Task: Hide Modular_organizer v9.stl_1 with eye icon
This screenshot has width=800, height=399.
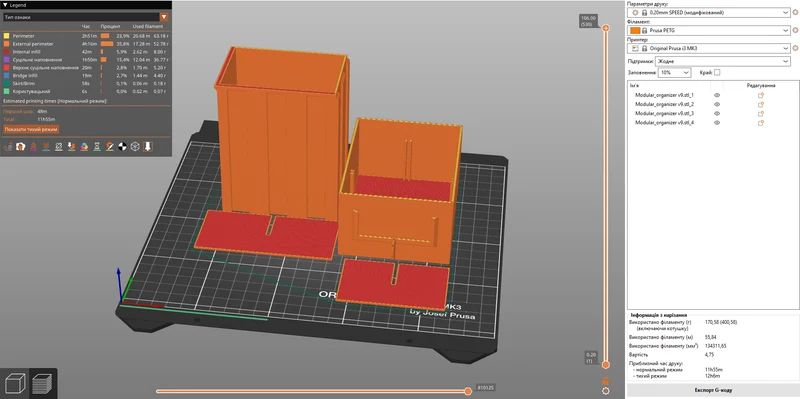Action: tap(717, 95)
